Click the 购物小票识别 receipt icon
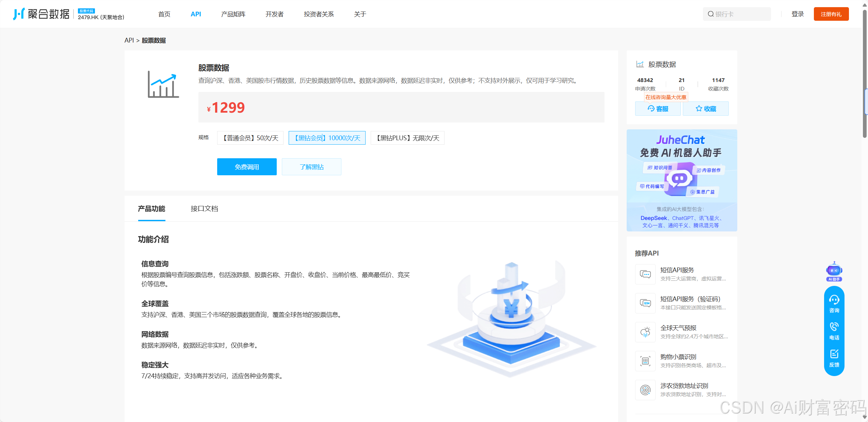 pyautogui.click(x=645, y=361)
